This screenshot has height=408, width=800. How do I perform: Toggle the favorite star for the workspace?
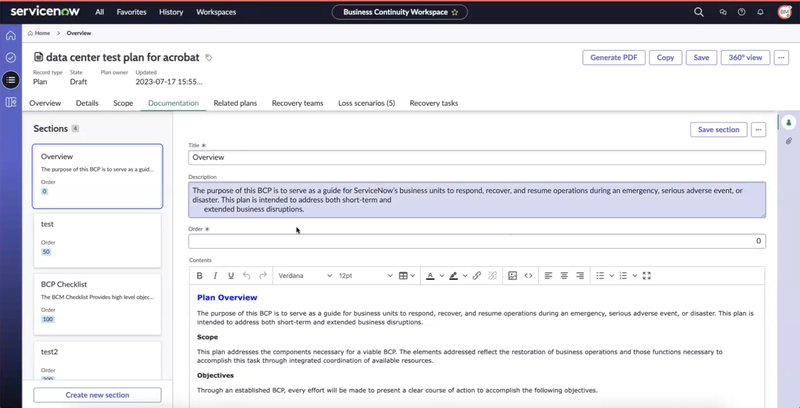pos(455,12)
